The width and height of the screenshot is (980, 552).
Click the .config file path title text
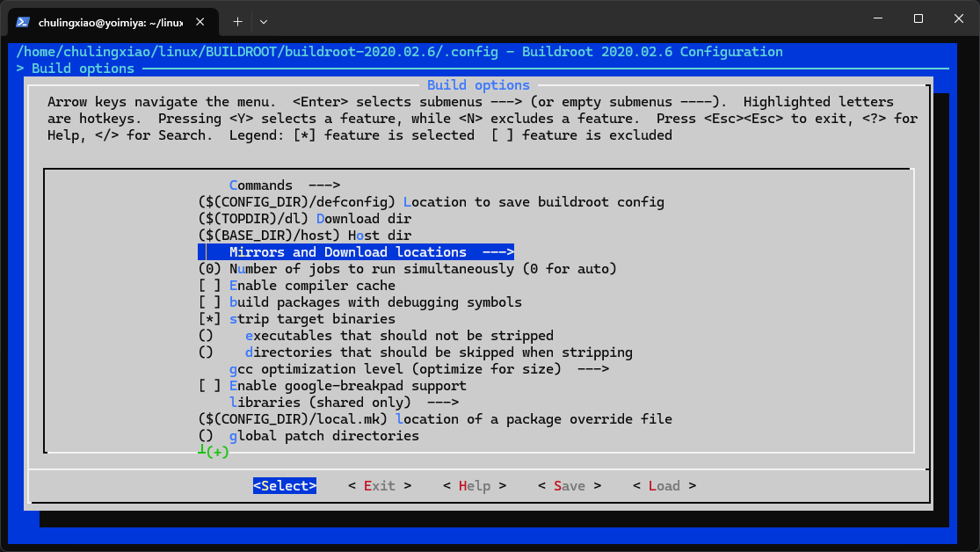257,52
